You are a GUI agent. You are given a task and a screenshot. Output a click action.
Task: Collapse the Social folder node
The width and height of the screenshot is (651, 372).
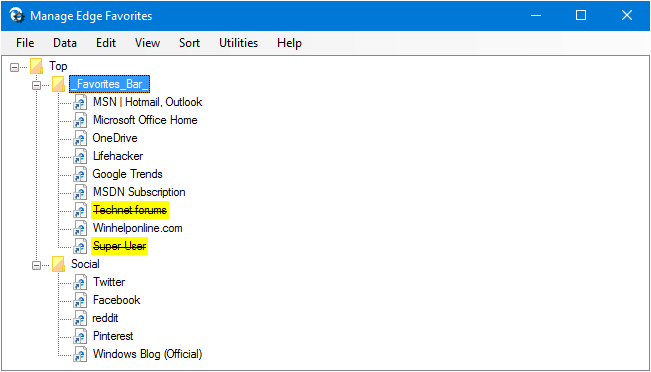tap(37, 265)
